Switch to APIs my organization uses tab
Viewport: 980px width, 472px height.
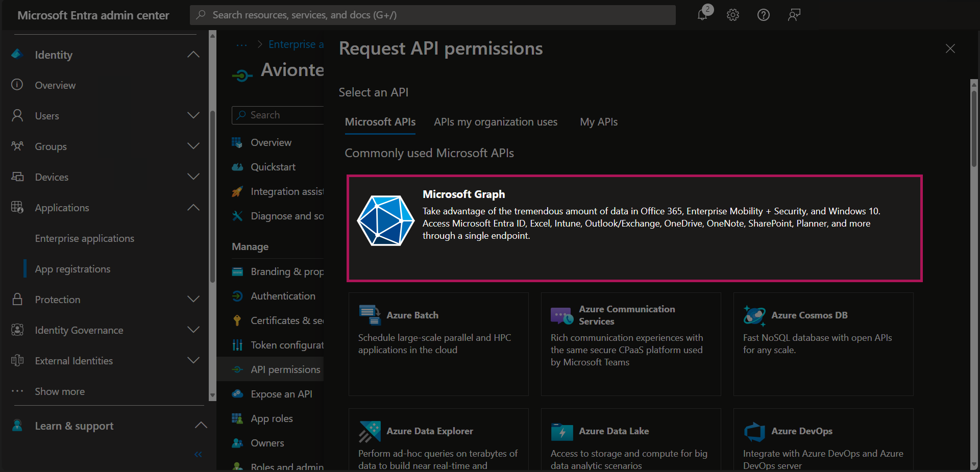[495, 122]
